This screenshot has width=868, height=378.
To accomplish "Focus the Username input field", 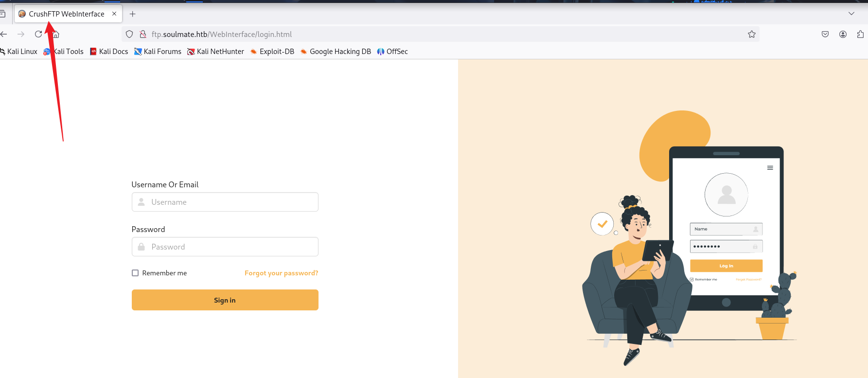I will coord(225,202).
